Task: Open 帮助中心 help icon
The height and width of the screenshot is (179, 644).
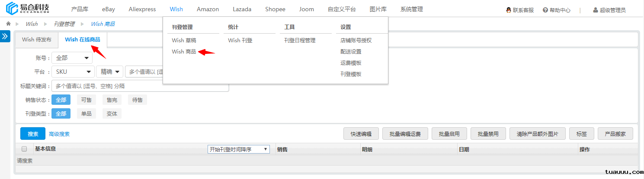Action: tap(545, 10)
